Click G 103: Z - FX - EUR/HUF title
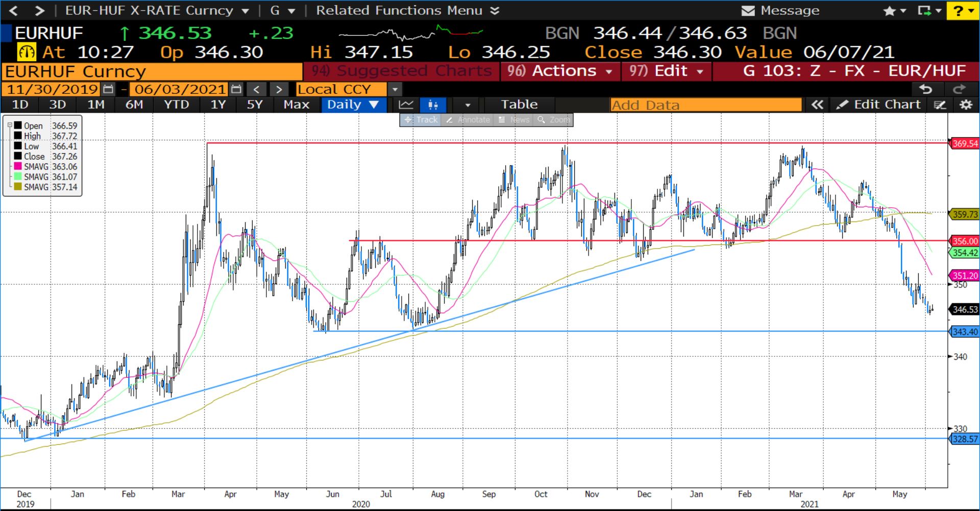Screen dimensions: 980x511 tap(854, 71)
